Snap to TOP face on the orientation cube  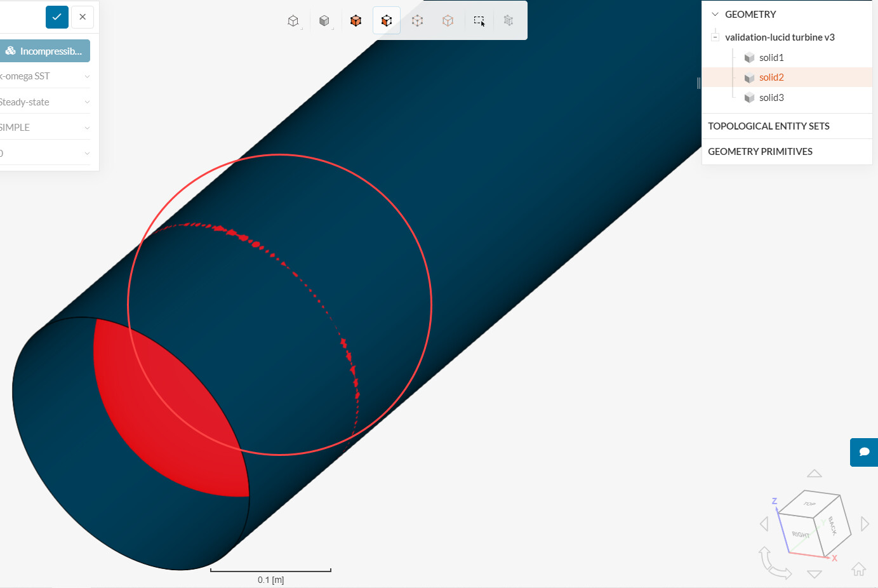tap(809, 504)
